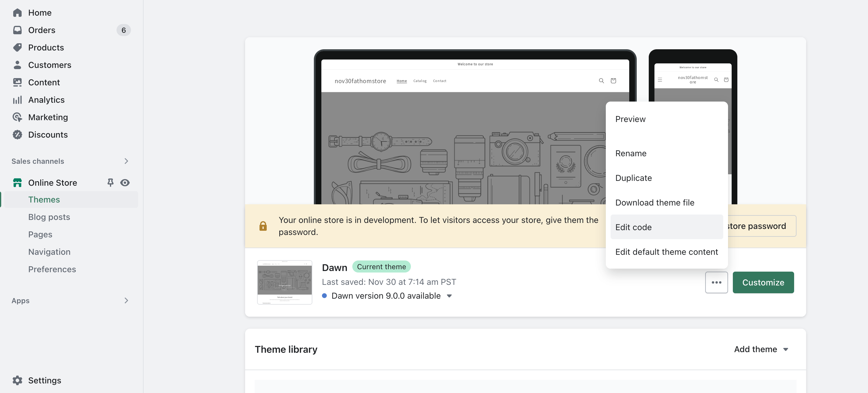
Task: Expand Dawn version update dropdown
Action: [449, 296]
